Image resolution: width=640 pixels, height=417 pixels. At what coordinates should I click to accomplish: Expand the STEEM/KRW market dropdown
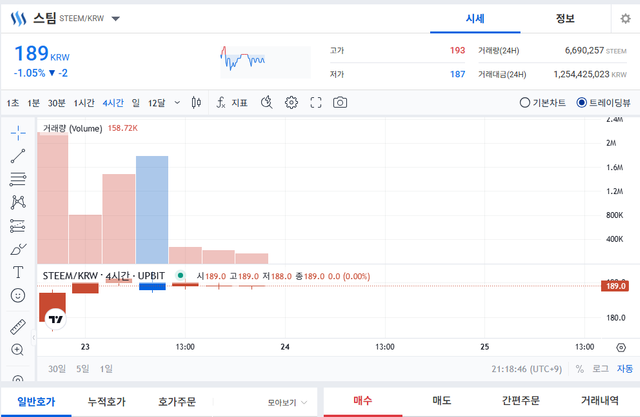pos(116,18)
